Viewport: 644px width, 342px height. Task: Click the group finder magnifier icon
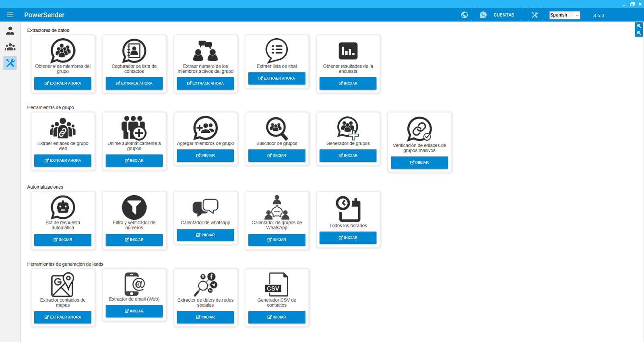click(x=277, y=128)
